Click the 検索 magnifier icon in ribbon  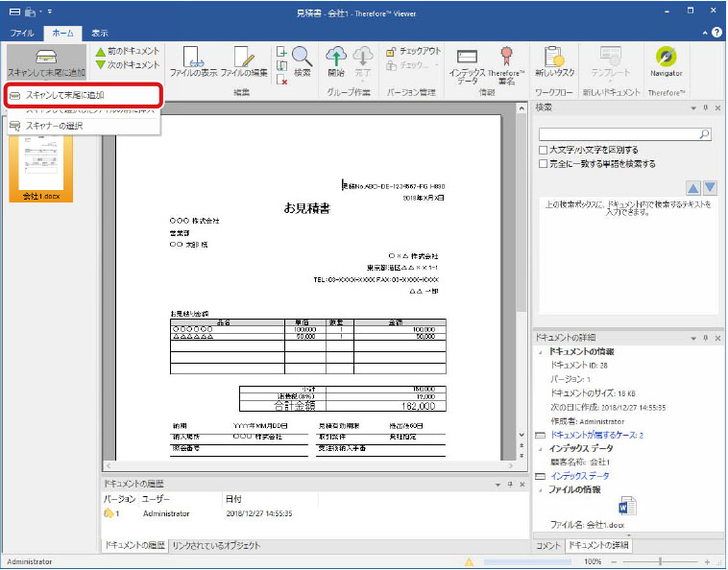click(x=303, y=59)
